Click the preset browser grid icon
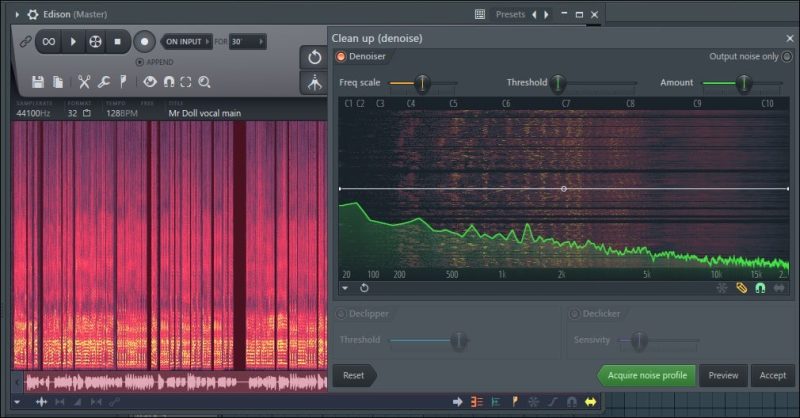 coord(480,14)
